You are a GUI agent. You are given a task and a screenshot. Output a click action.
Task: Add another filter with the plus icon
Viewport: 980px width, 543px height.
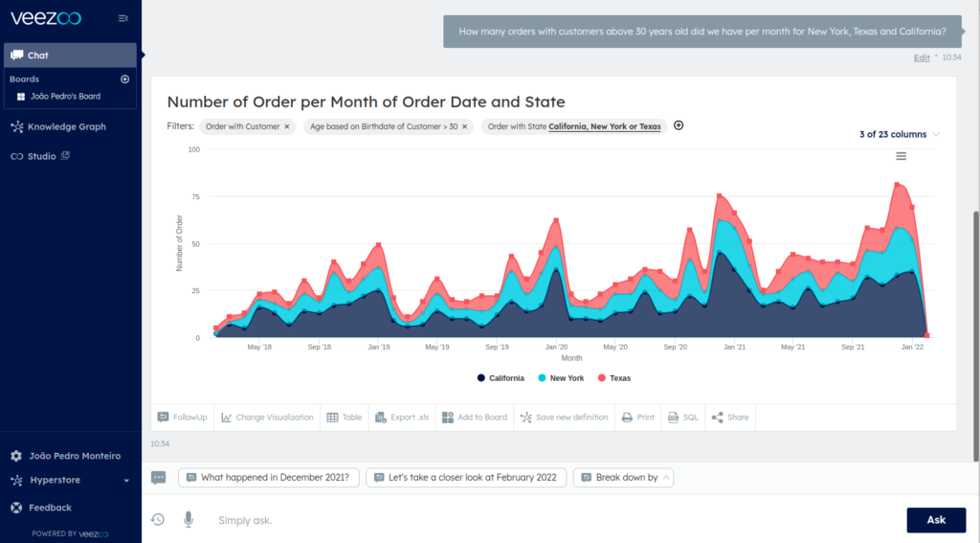(679, 125)
